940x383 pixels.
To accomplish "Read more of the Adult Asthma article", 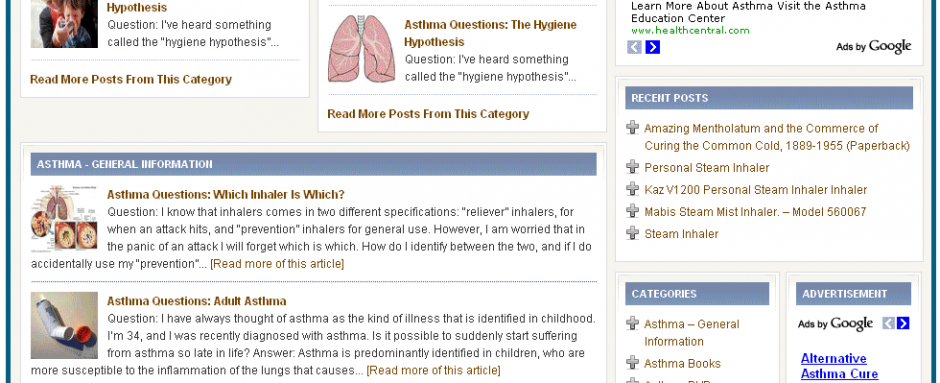I will [x=433, y=370].
